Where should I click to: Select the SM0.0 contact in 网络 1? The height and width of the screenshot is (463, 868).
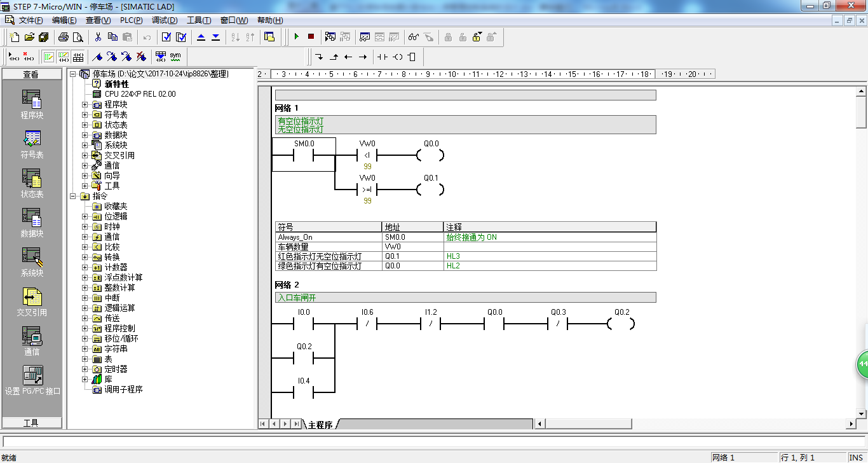pyautogui.click(x=304, y=155)
